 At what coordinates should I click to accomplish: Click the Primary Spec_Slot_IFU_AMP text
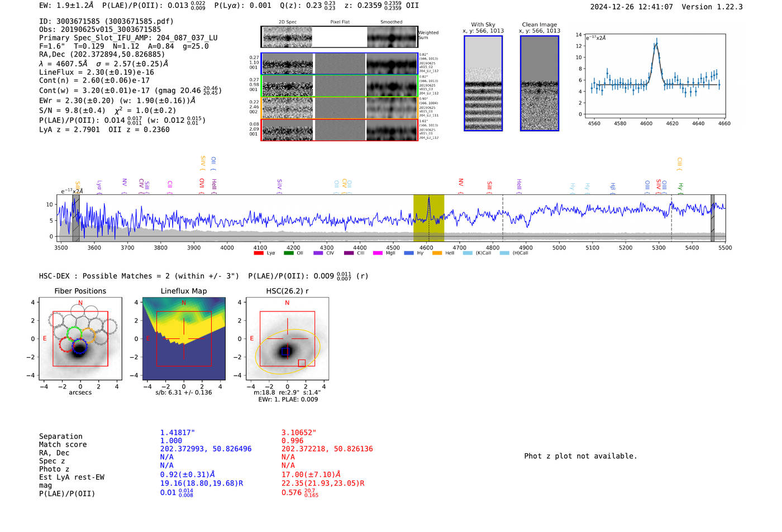(x=128, y=38)
